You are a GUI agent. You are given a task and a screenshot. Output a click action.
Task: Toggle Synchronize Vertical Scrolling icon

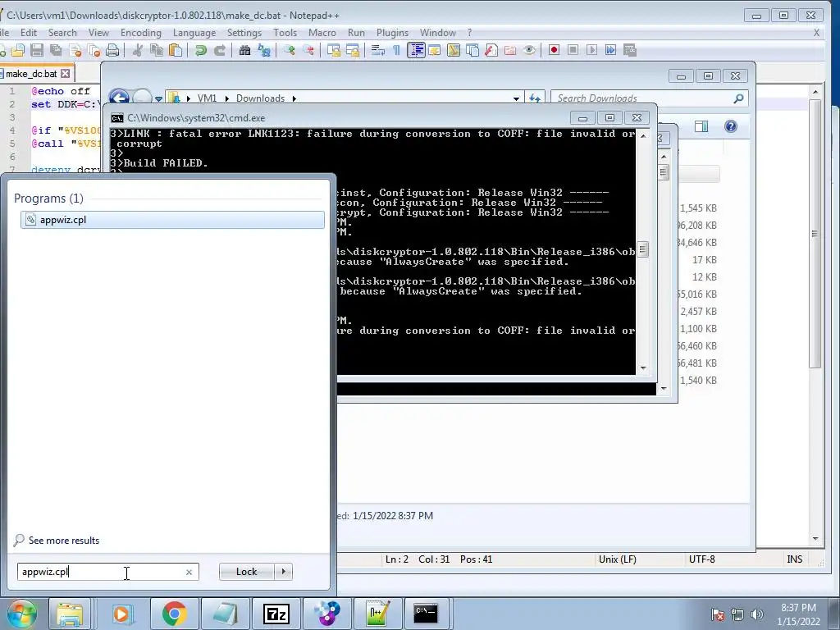click(x=334, y=50)
